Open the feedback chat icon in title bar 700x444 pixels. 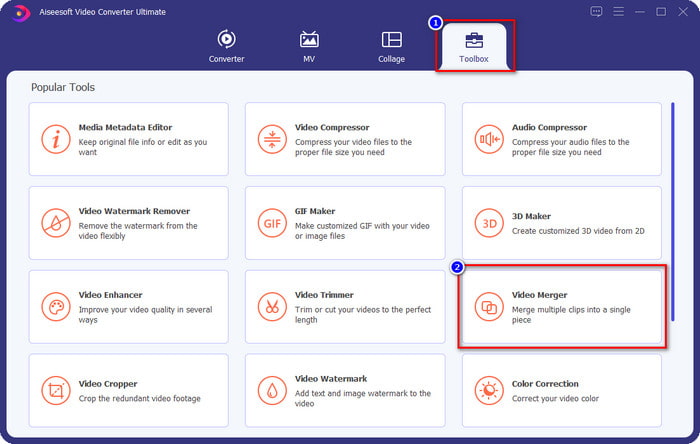596,12
